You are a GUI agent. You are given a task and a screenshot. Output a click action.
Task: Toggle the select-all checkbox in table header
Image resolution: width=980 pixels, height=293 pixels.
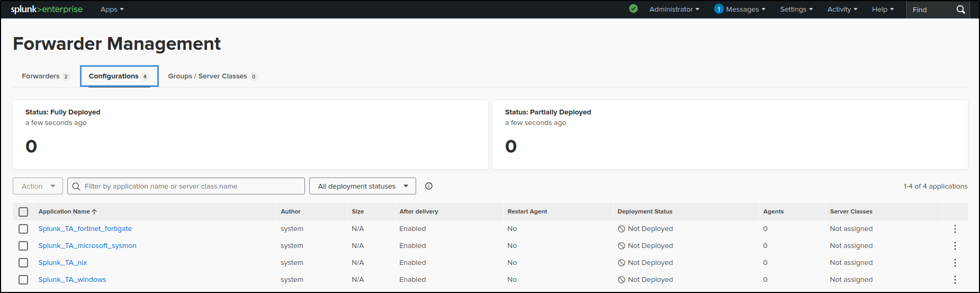pos(23,212)
